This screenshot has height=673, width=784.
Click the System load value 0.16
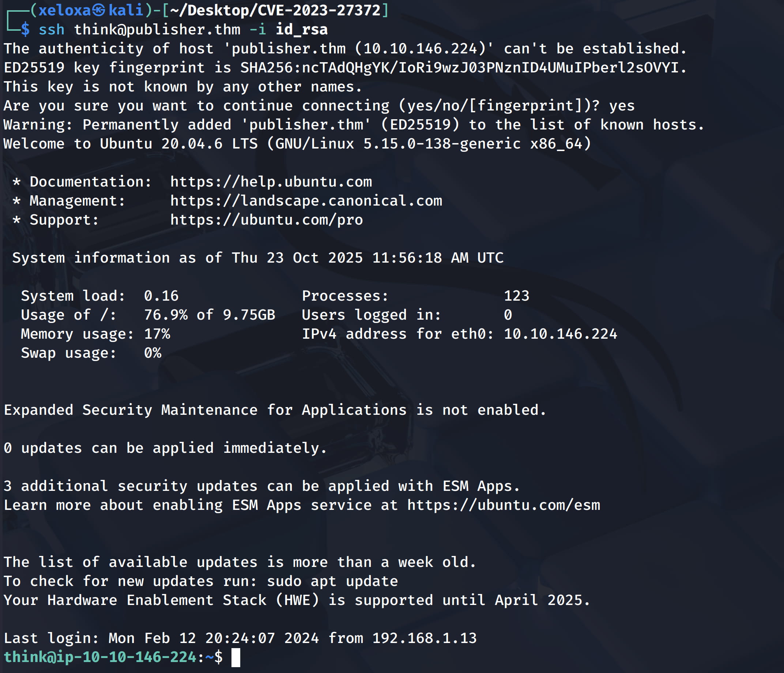(x=161, y=296)
